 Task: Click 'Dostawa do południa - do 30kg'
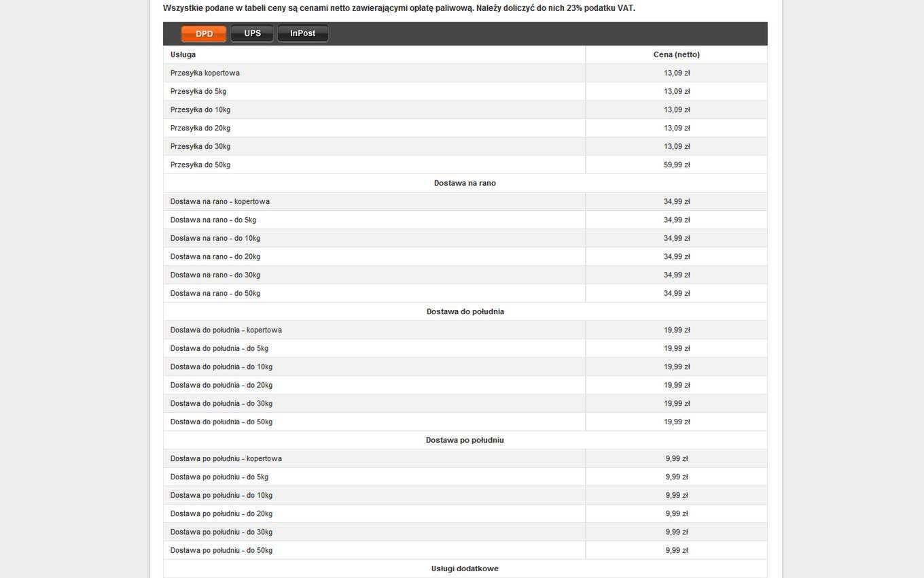tap(221, 403)
